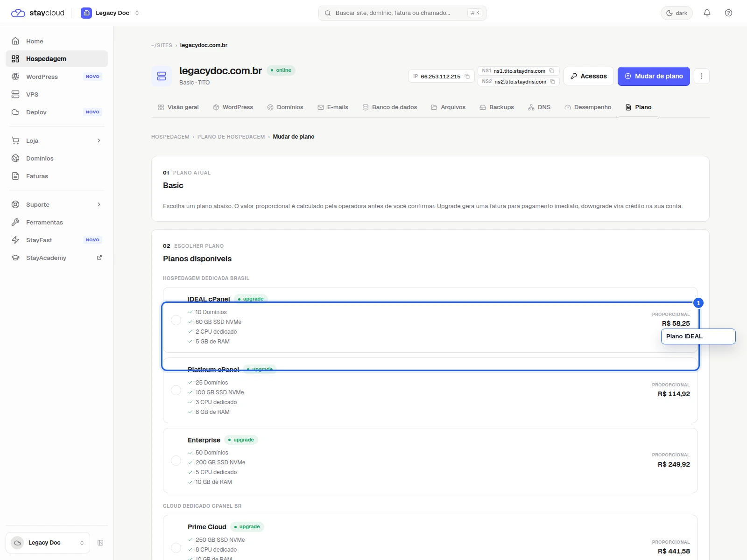Click the staycloud logo
Image resolution: width=747 pixels, height=560 pixels.
37,13
